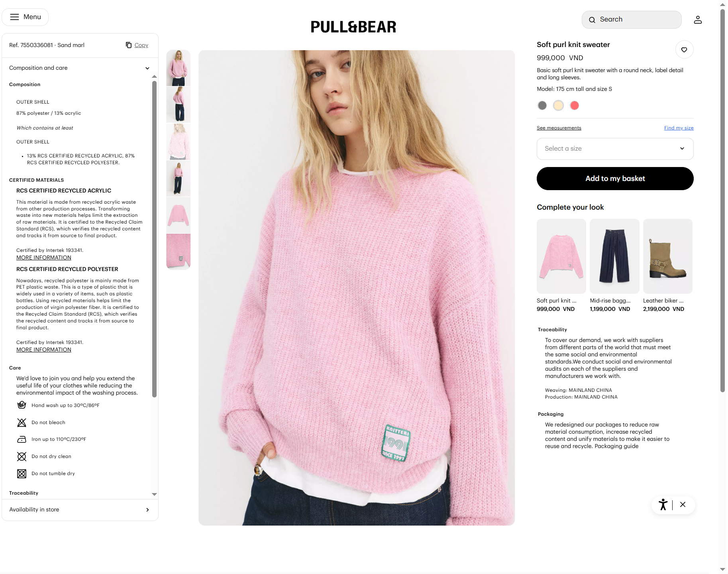
Task: Expand Availability in store
Action: (80, 509)
